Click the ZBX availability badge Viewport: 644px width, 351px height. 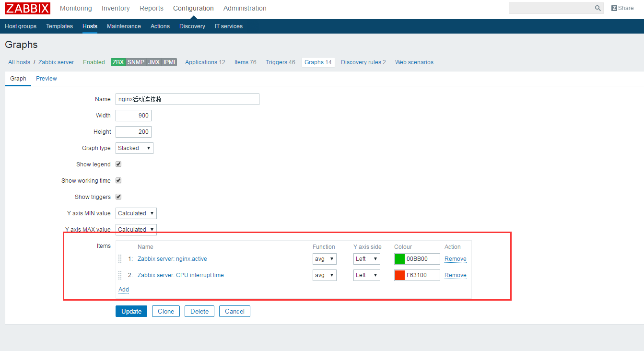pyautogui.click(x=118, y=62)
